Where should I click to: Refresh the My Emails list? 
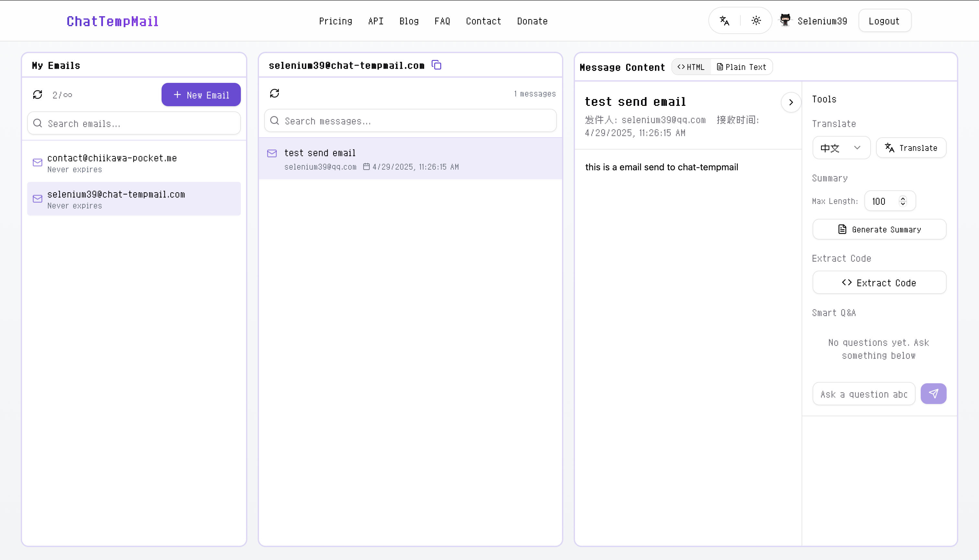tap(37, 95)
